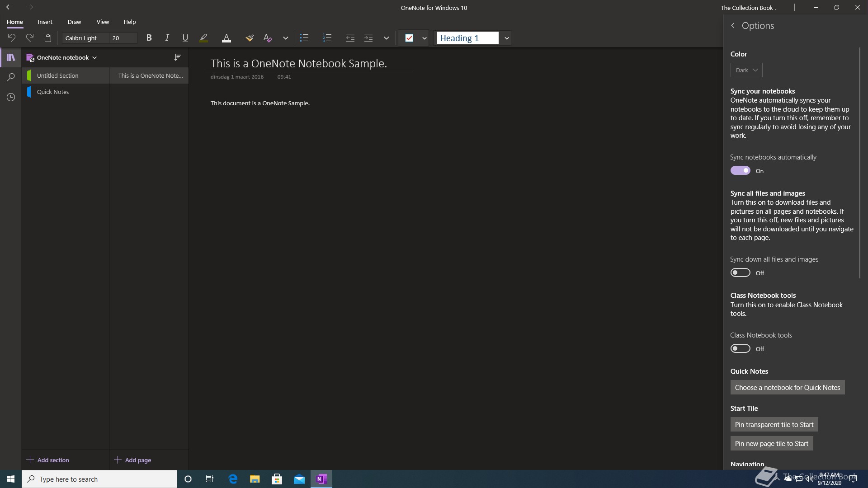Show notebooks navigation icon
The image size is (868, 488).
tap(11, 57)
